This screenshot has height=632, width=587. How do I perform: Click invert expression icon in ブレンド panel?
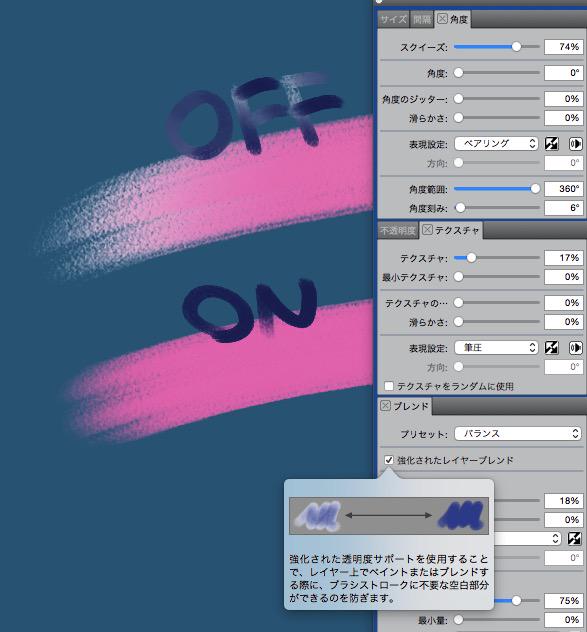(x=575, y=538)
